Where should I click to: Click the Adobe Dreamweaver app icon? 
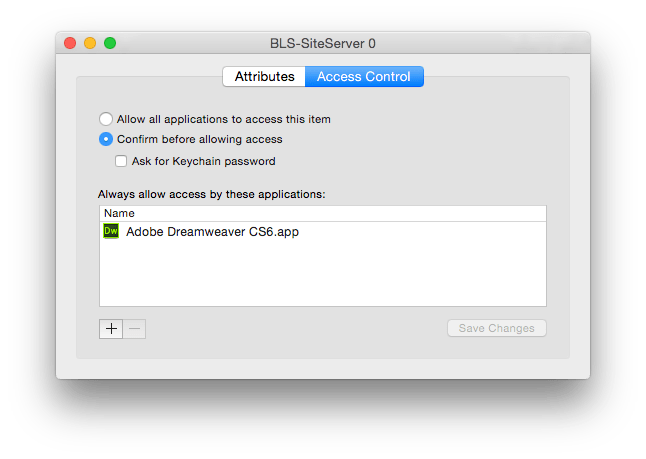pos(111,232)
